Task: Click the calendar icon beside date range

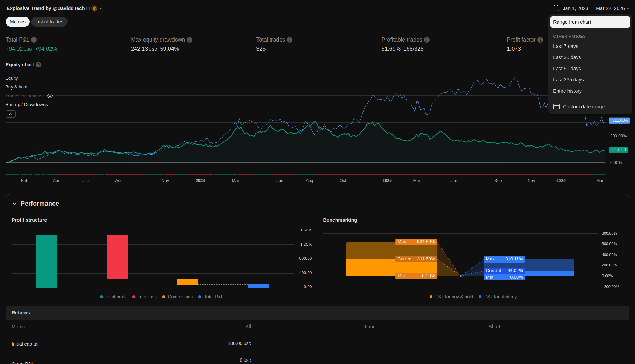Action: (x=556, y=8)
